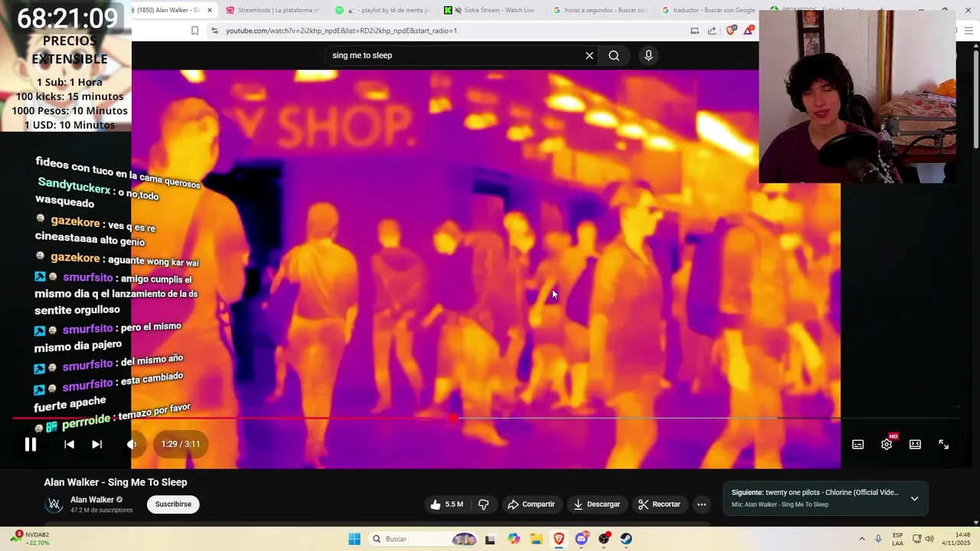
Task: Mute the video volume
Action: (x=132, y=444)
